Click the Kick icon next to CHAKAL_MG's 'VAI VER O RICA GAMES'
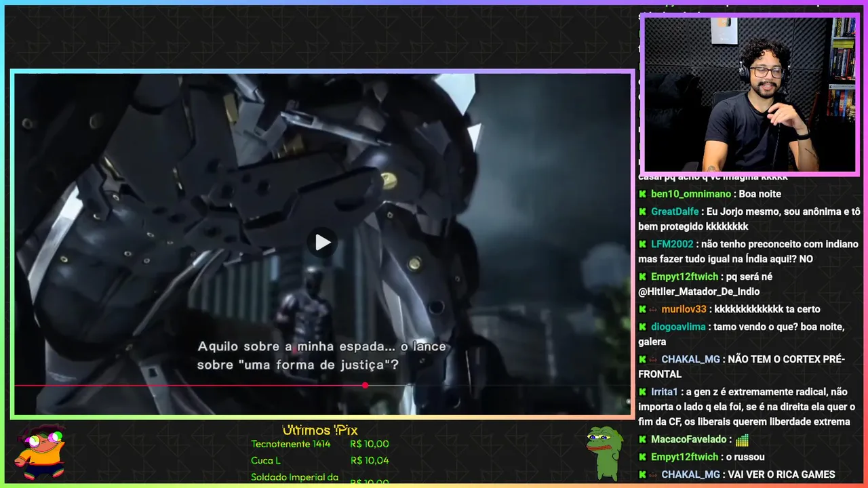The height and width of the screenshot is (488, 868). pyautogui.click(x=642, y=474)
